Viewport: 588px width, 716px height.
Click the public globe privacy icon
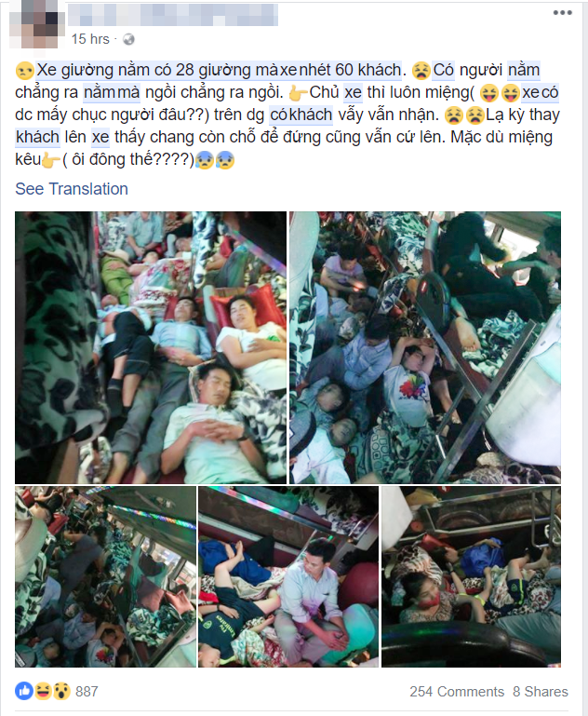(128, 40)
